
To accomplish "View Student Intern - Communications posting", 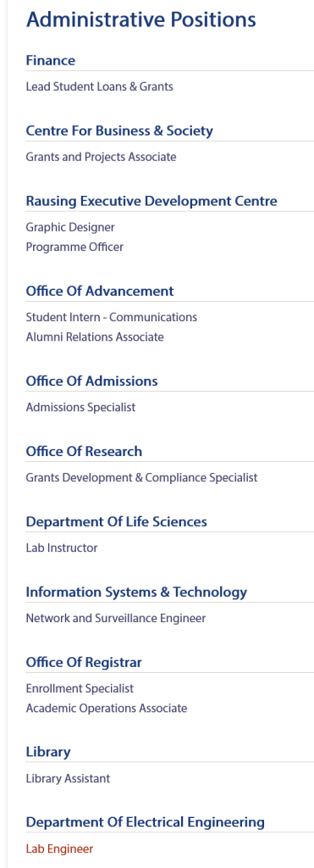I will (112, 317).
